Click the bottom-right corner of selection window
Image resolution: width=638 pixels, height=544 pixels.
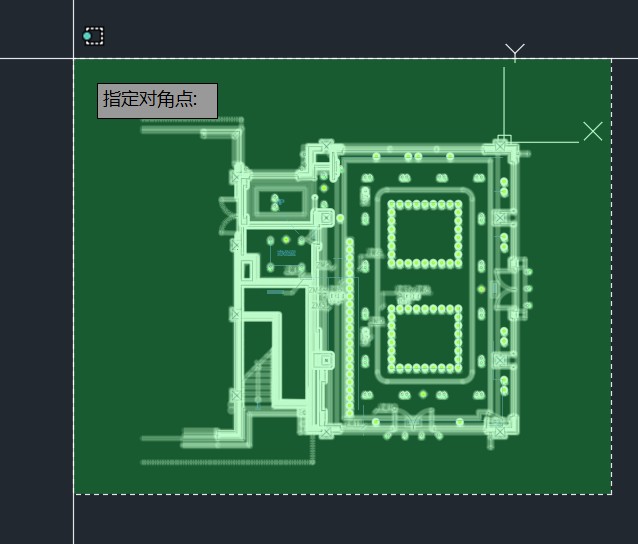[611, 493]
